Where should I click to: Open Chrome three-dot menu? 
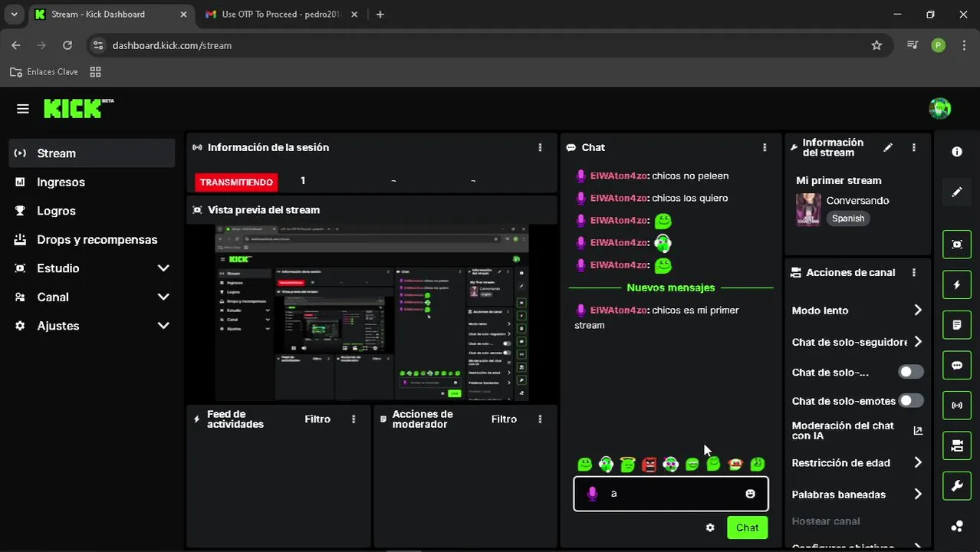tap(964, 45)
